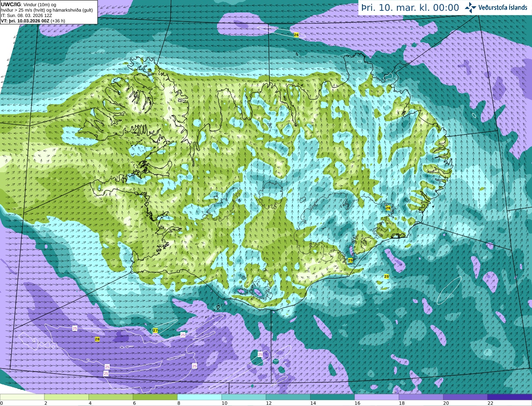This screenshot has width=532, height=406.
Task: Click the legend scale value 6
Action: pyautogui.click(x=134, y=403)
